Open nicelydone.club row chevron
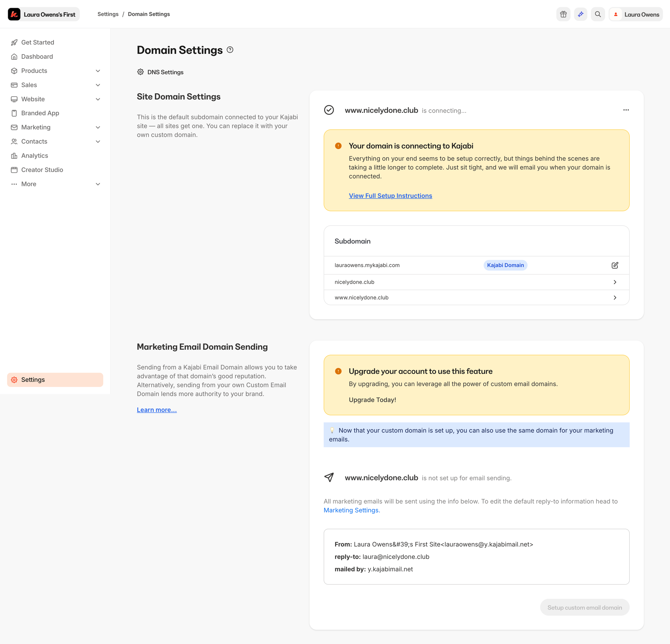The image size is (670, 644). [615, 282]
